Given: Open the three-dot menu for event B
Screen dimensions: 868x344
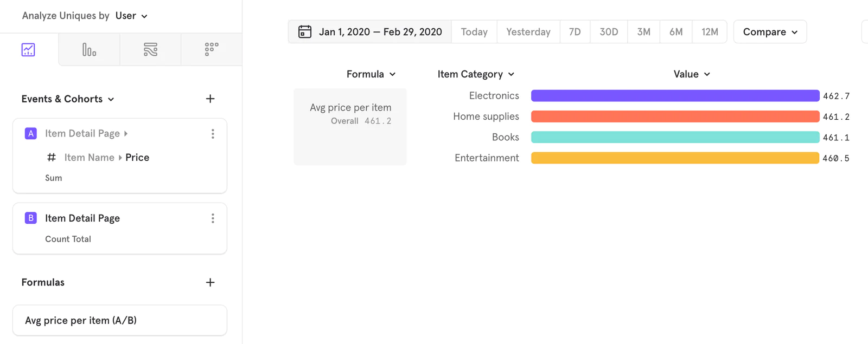Looking at the screenshot, I should pos(213,218).
